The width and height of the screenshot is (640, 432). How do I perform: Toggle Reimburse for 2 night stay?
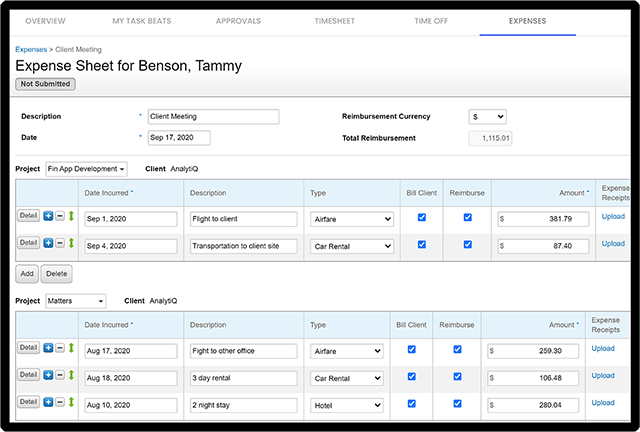click(458, 403)
